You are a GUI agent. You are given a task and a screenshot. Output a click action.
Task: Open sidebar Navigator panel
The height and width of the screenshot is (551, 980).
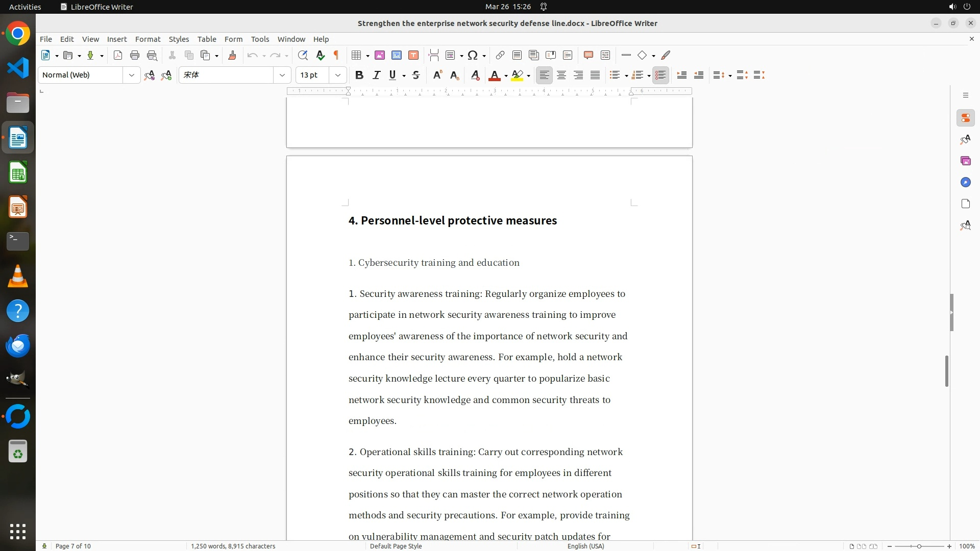tap(965, 183)
